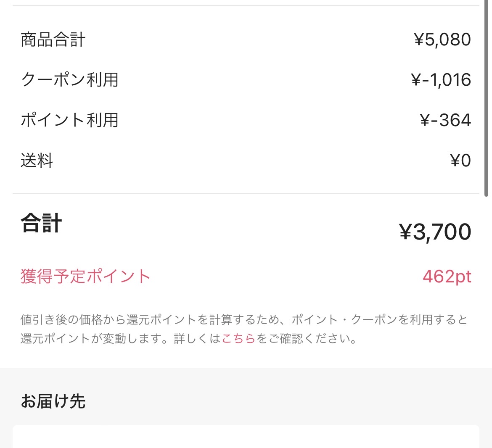Click the coupon discount amount ¥-1,016
Screen dimensions: 492x448
pyautogui.click(x=441, y=80)
